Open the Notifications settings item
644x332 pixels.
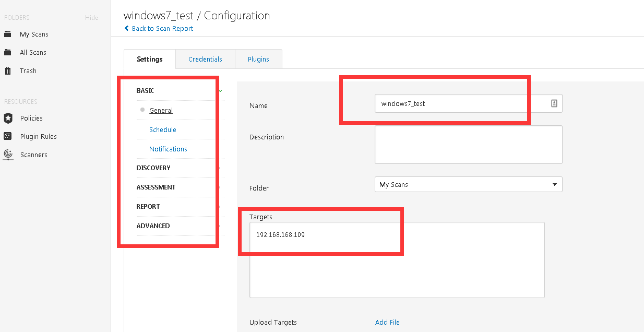click(168, 149)
